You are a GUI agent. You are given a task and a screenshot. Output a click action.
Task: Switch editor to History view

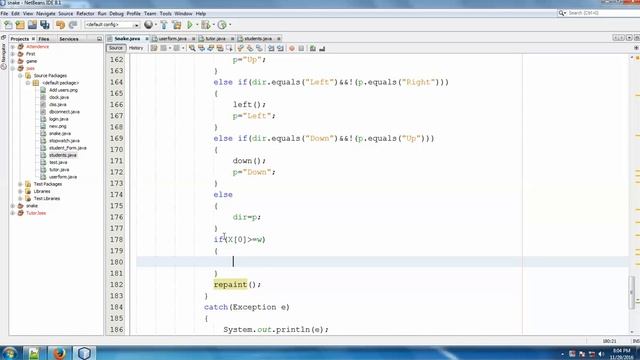click(136, 48)
